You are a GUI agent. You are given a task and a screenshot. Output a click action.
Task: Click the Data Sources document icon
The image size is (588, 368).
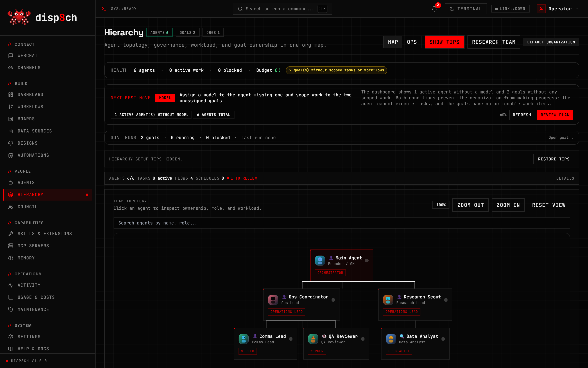point(11,131)
